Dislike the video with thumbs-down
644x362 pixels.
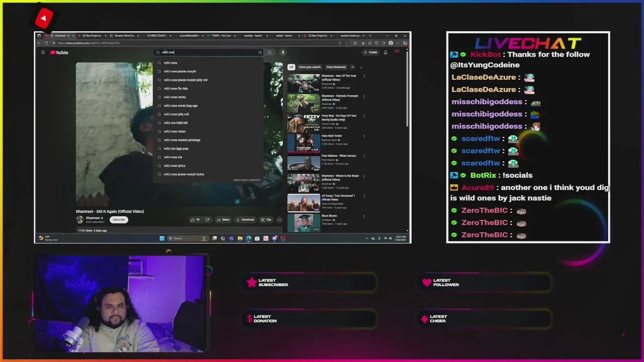pyautogui.click(x=207, y=220)
